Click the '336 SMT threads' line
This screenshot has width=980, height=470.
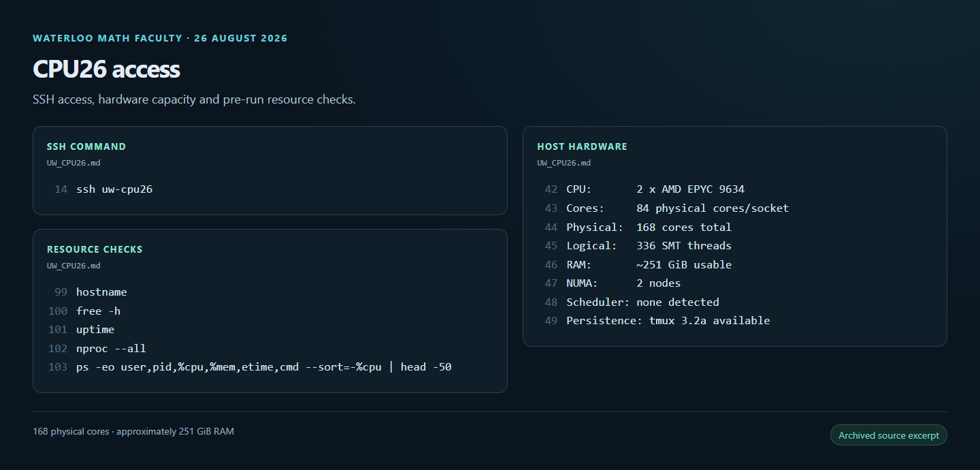(x=649, y=245)
